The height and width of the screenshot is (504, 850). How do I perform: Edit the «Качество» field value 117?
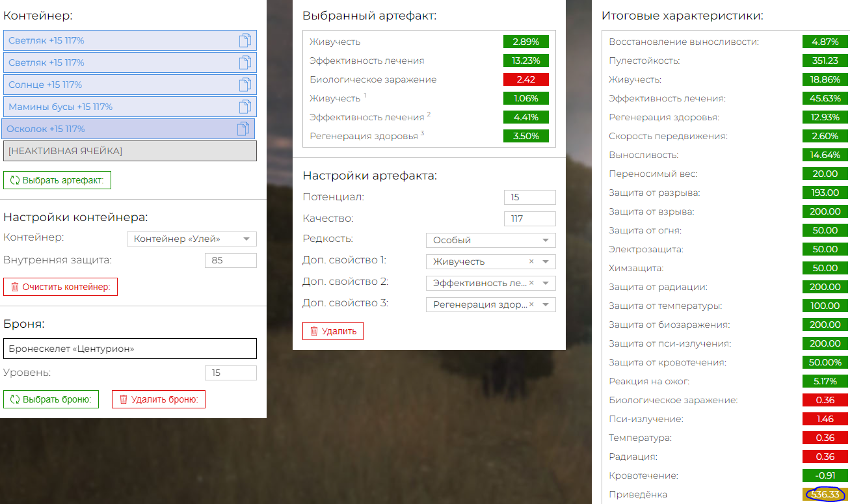point(530,219)
